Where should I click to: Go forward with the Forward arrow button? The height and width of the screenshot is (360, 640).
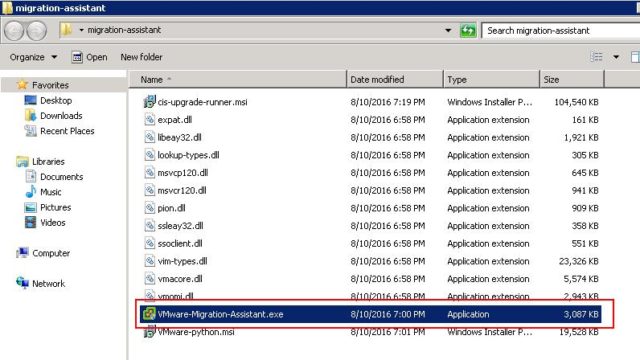(36, 31)
